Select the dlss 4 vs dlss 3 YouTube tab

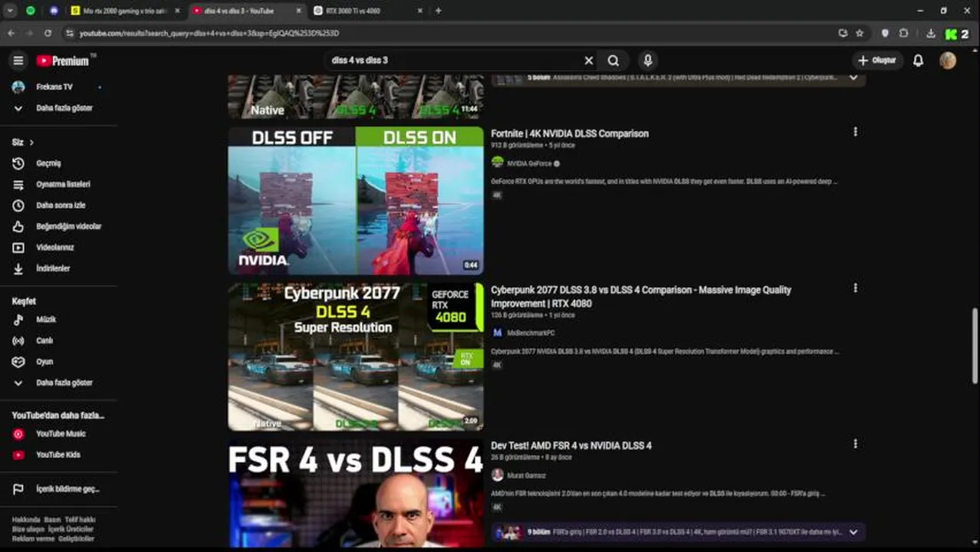[x=247, y=11]
